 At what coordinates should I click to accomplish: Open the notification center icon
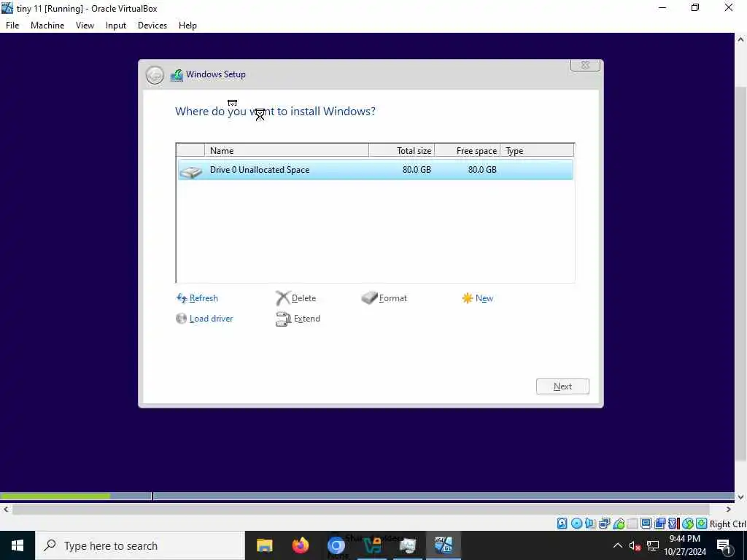(x=724, y=545)
